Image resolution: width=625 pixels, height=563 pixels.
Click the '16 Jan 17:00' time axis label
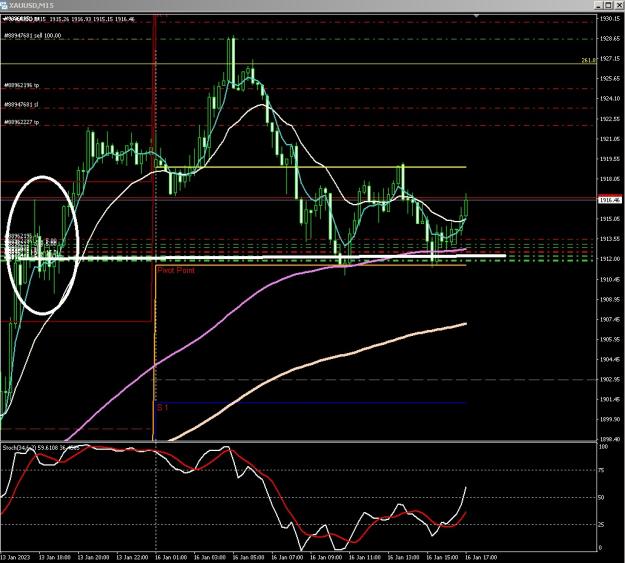coord(481,557)
